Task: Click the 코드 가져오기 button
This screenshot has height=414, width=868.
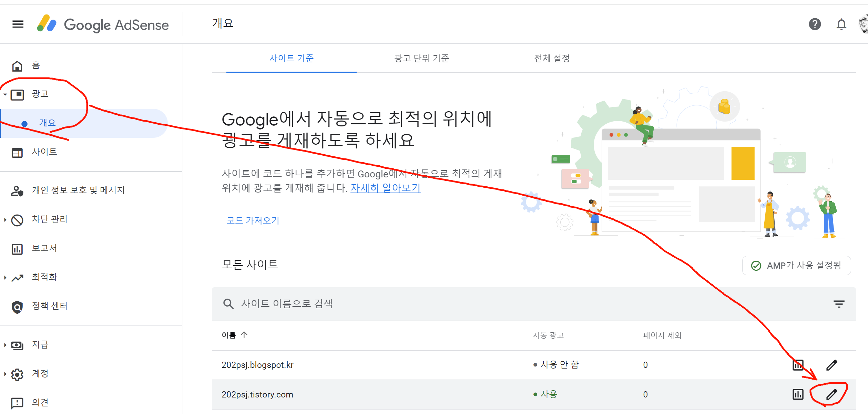Action: click(x=253, y=220)
